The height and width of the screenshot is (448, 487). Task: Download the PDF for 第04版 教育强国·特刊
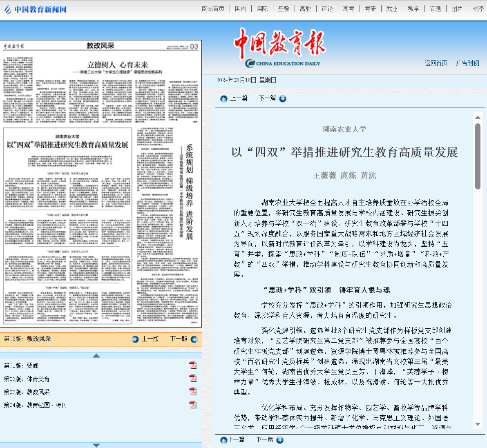pyautogui.click(x=193, y=405)
